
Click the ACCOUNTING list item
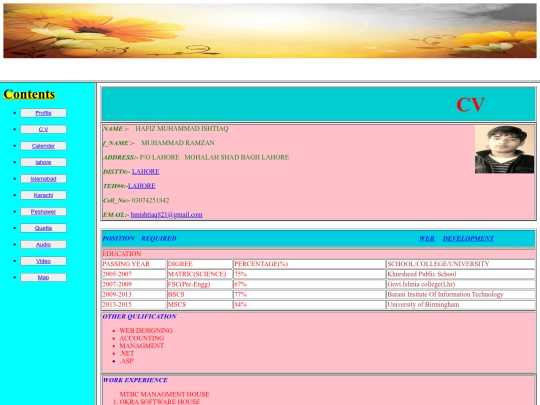click(x=142, y=338)
